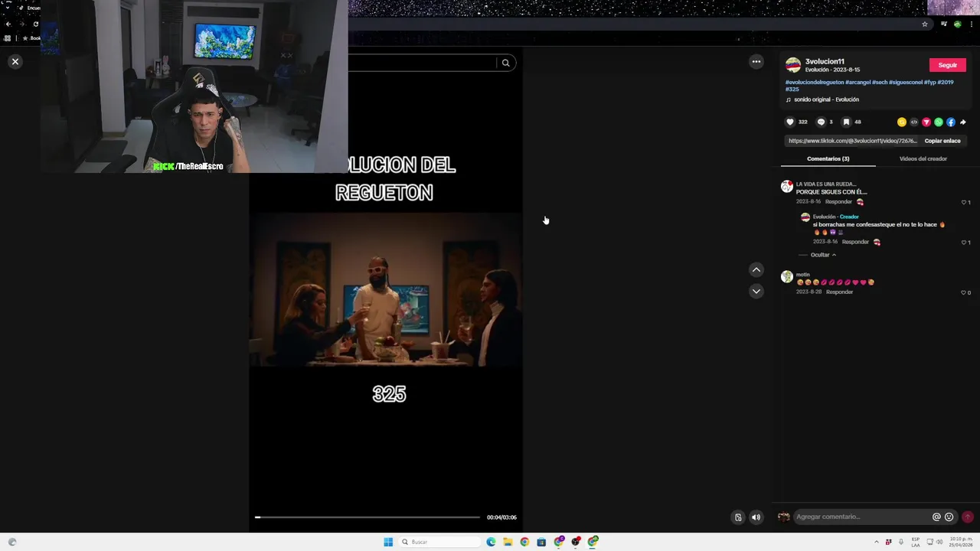Open the #siguesconel hashtag

click(906, 82)
